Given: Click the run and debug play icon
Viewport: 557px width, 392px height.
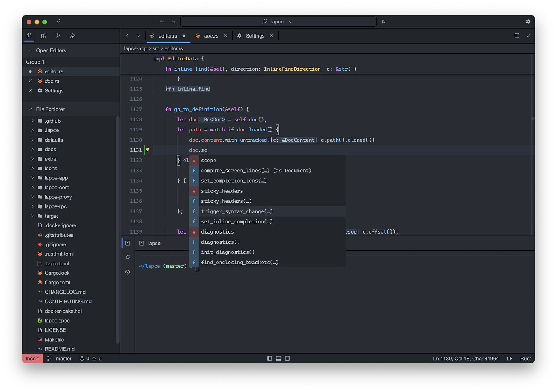Looking at the screenshot, I should pos(383,22).
